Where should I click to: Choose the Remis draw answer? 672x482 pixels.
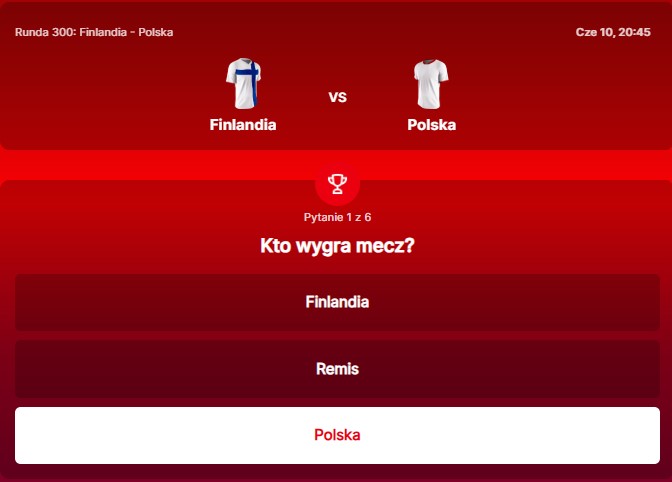tap(337, 369)
